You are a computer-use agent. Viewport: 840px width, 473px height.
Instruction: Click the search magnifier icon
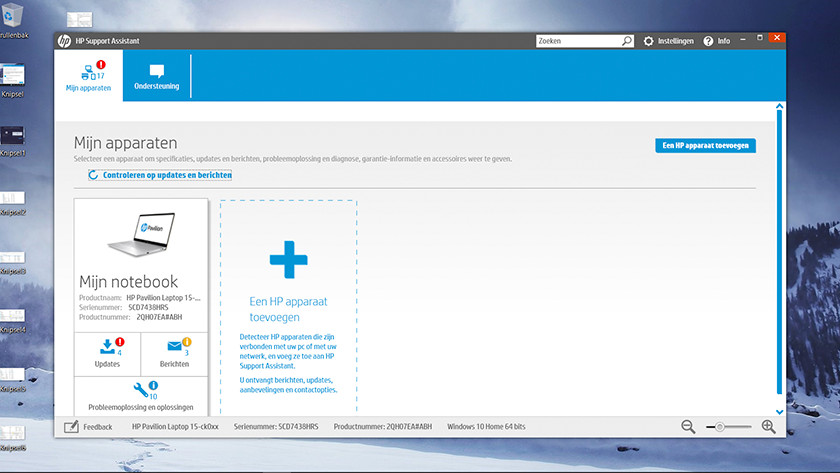pos(627,41)
